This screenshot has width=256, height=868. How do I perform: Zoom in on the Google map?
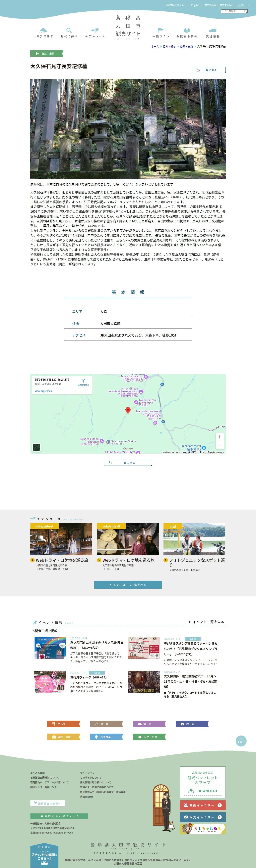coord(220,437)
